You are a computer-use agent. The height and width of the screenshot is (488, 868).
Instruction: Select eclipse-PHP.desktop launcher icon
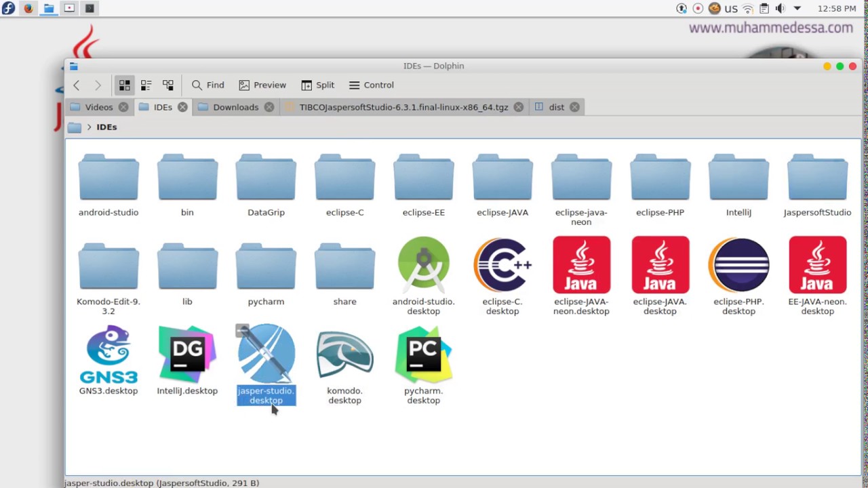click(x=738, y=265)
